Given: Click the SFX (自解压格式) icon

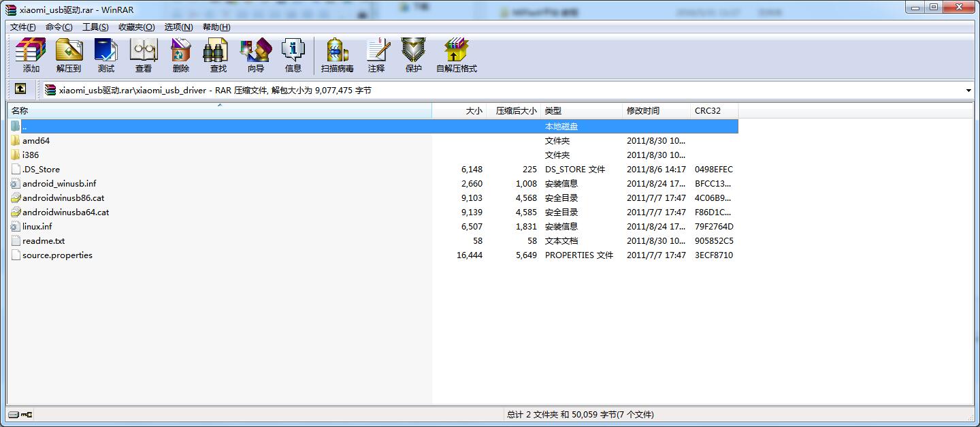Looking at the screenshot, I should [x=457, y=55].
